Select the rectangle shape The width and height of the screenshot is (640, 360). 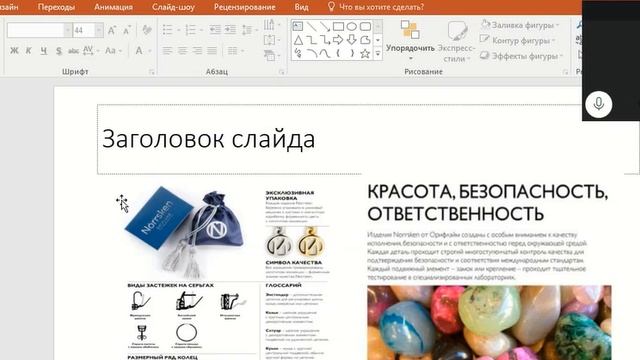[338, 27]
